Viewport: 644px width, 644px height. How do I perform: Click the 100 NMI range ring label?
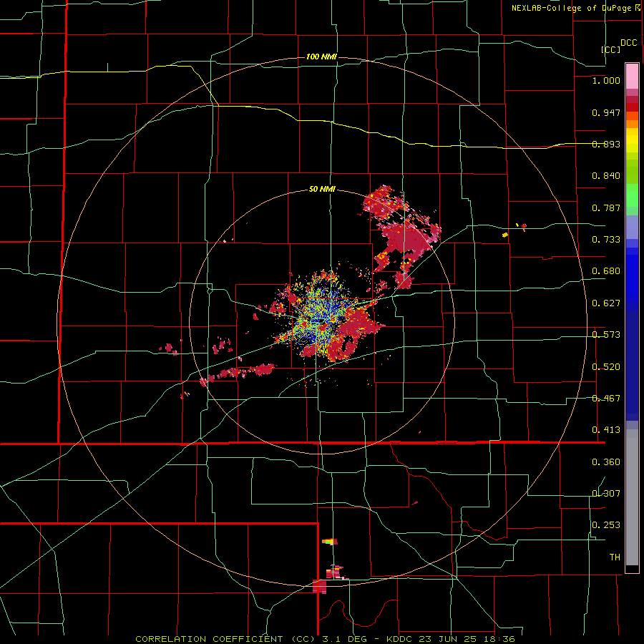321,57
